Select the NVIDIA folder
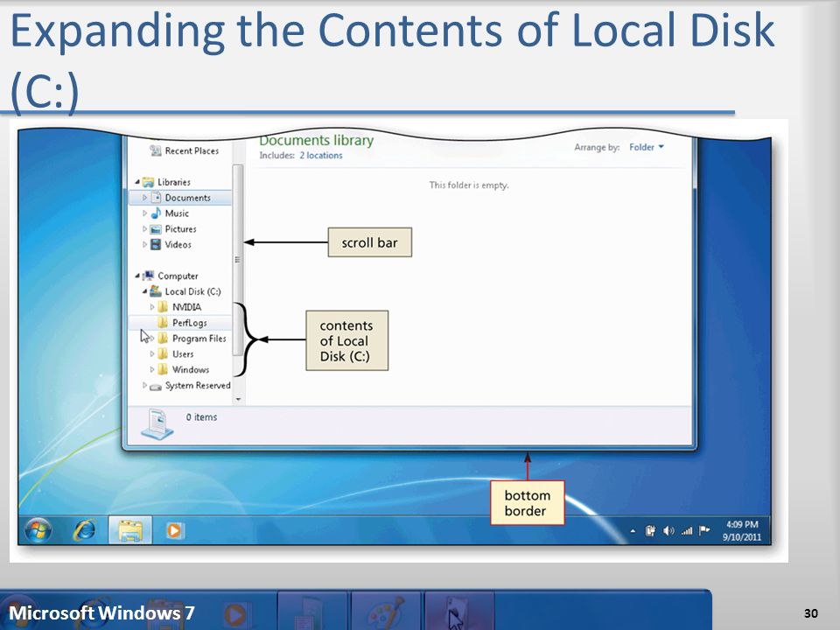Viewport: 840px width, 630px height. (x=186, y=307)
